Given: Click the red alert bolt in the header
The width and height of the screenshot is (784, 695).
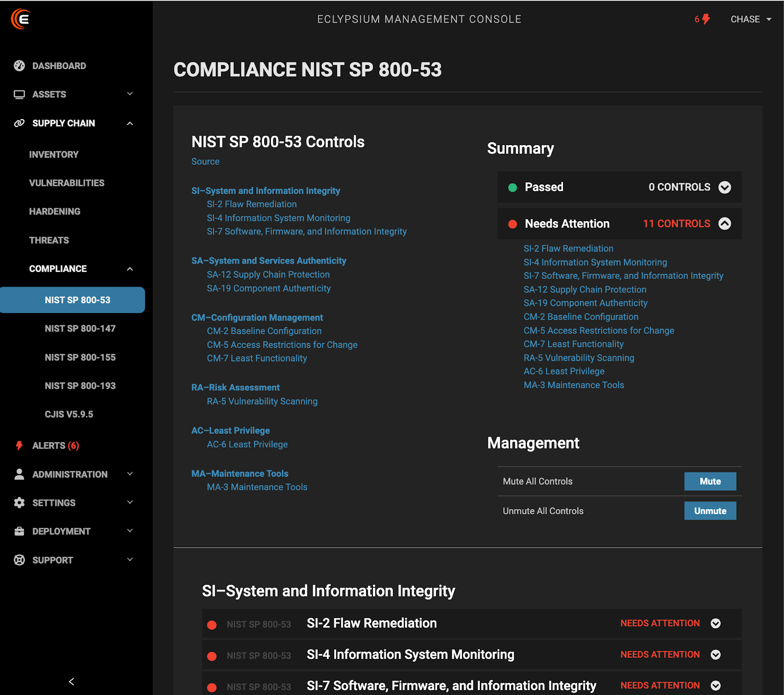Looking at the screenshot, I should coord(706,19).
